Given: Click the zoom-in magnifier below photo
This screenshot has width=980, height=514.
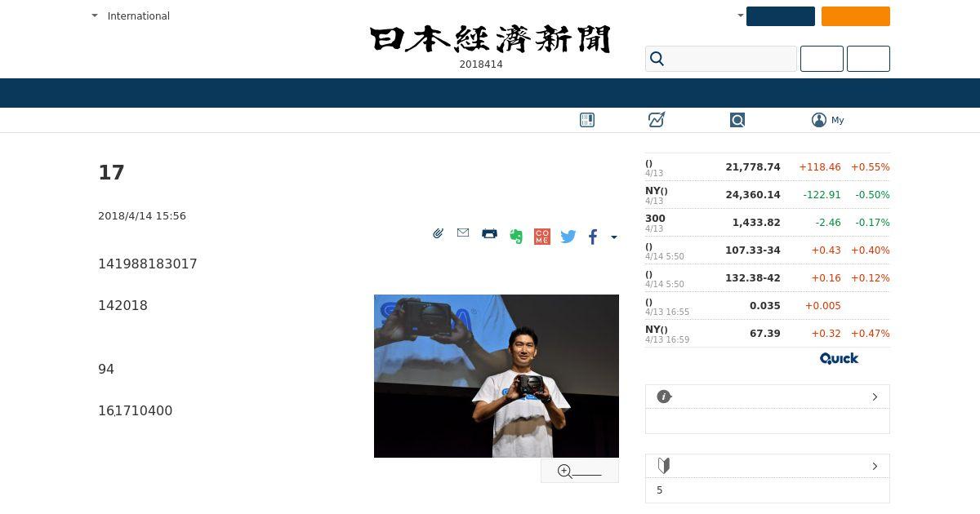Looking at the screenshot, I should point(580,471).
